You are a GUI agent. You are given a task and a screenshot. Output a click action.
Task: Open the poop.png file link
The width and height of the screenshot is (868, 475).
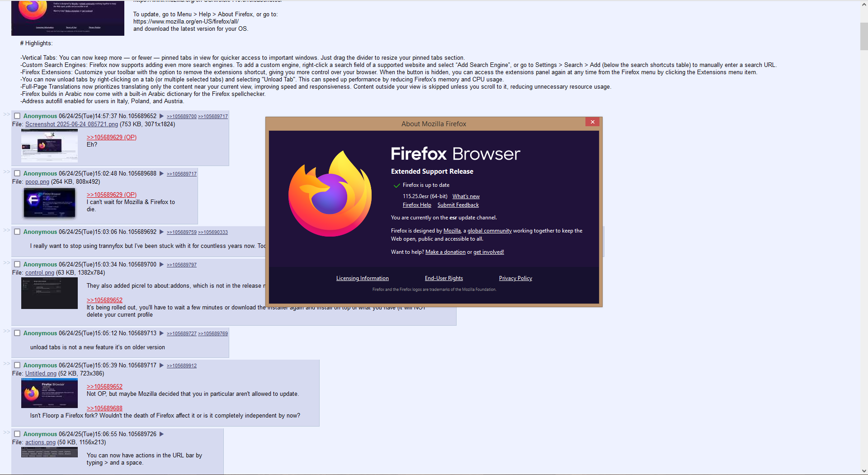[37, 182]
